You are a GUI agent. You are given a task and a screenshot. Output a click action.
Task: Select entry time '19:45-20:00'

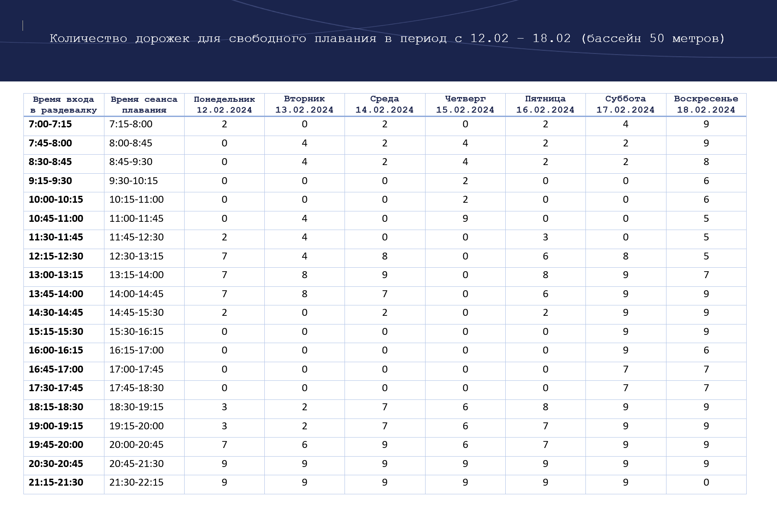pos(56,445)
